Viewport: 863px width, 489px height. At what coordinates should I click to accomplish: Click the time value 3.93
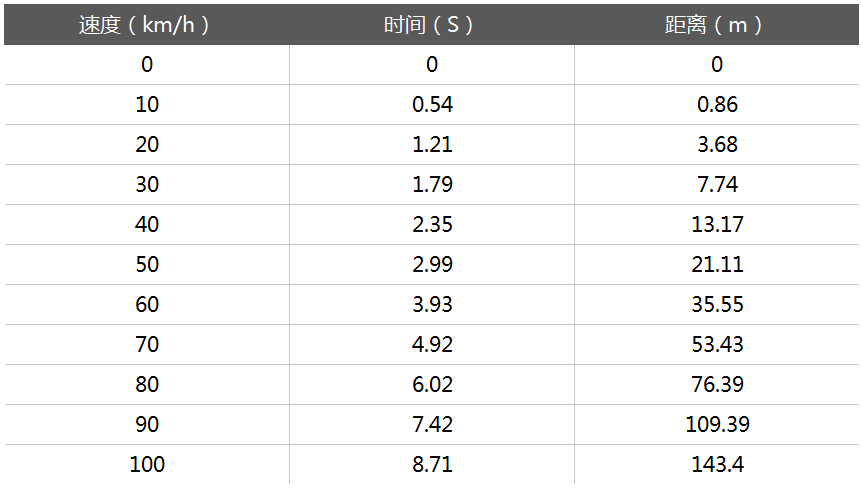click(x=432, y=305)
